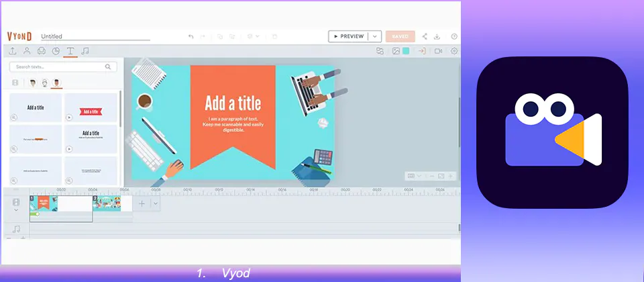The image size is (644, 282).
Task: Select the underlined third avatar style tab
Action: click(x=56, y=83)
